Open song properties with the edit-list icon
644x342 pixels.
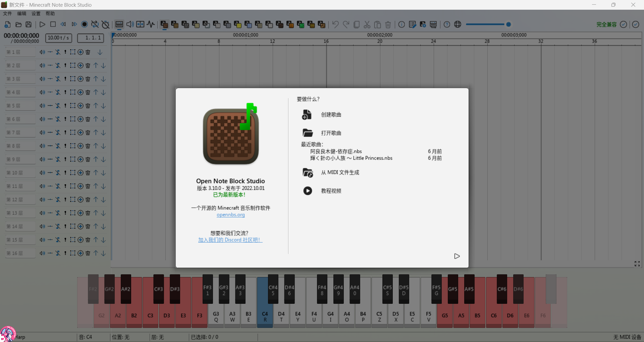tap(413, 24)
